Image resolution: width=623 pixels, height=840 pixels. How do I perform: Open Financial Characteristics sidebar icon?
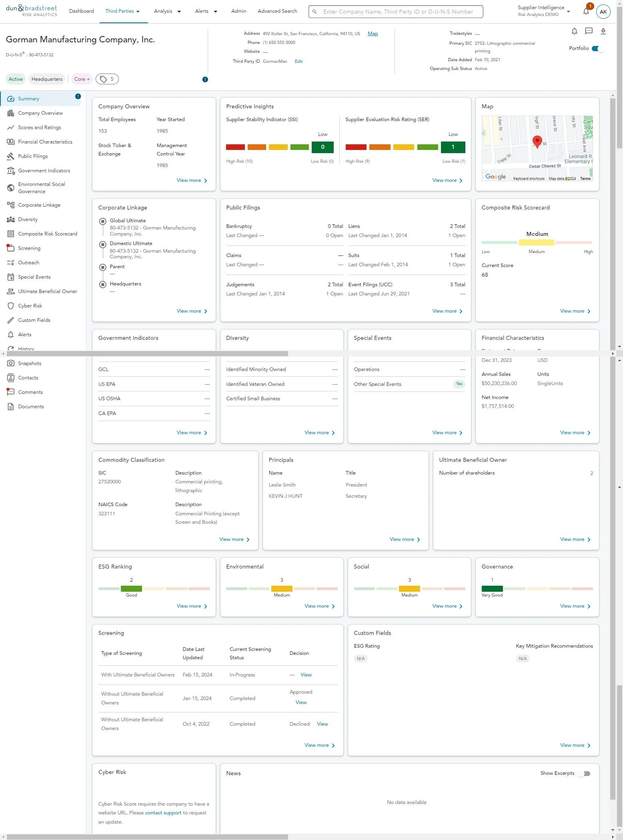click(11, 142)
